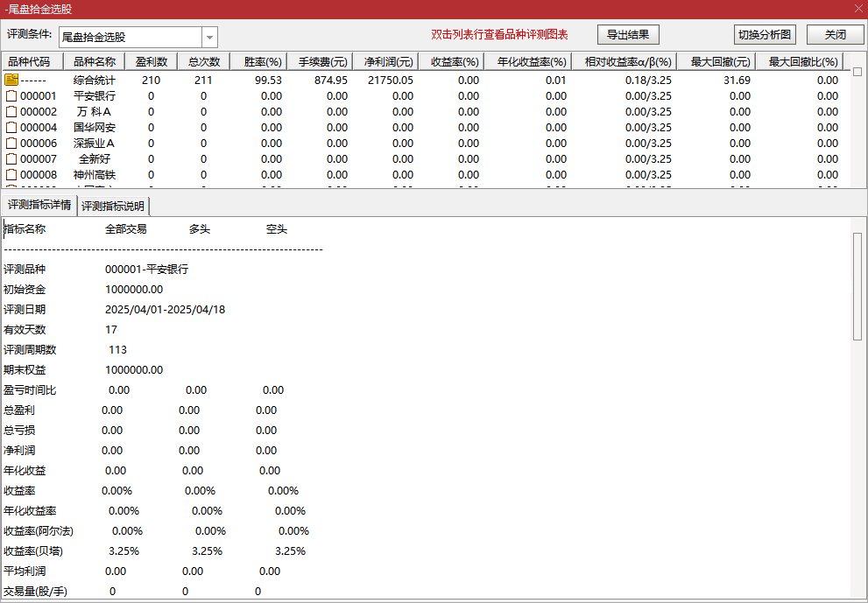Screen dimensions: 868x603
Task: Click the document icon for 000006
Action: tap(11, 144)
